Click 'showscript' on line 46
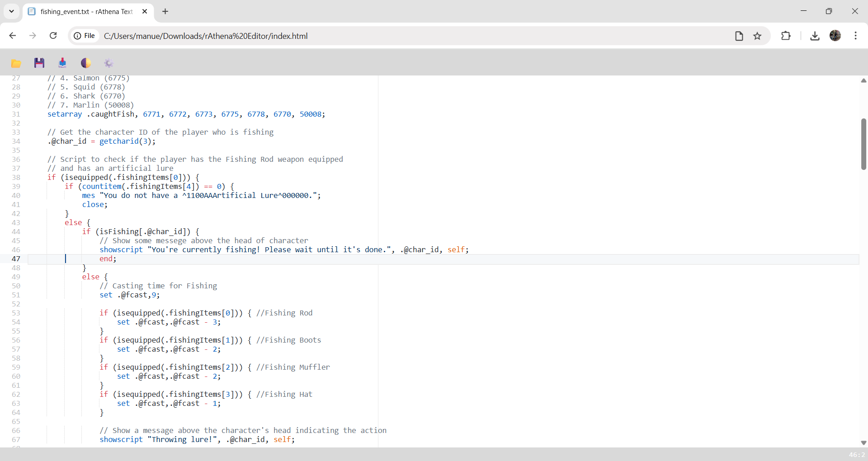This screenshot has height=461, width=868. tap(121, 249)
